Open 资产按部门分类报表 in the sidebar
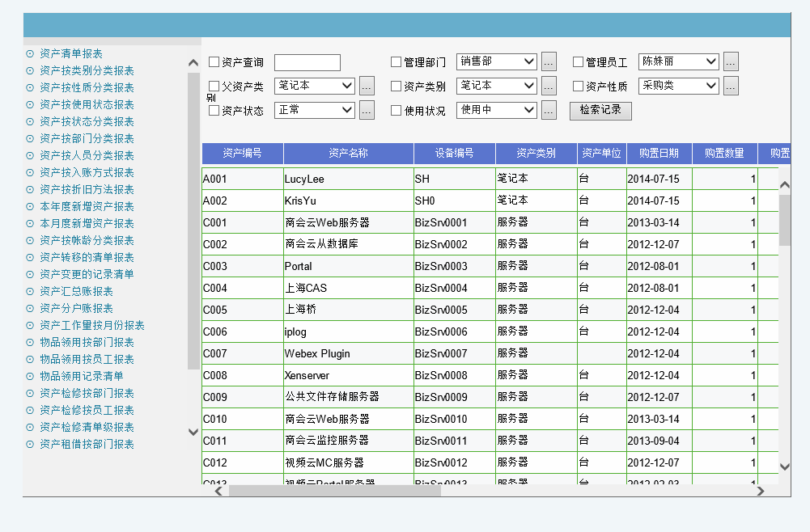The width and height of the screenshot is (810, 532). 87,138
